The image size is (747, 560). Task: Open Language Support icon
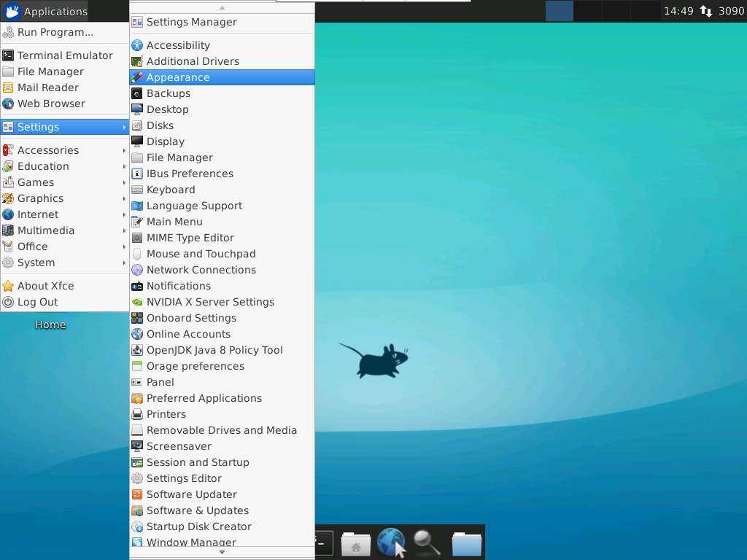click(x=137, y=206)
